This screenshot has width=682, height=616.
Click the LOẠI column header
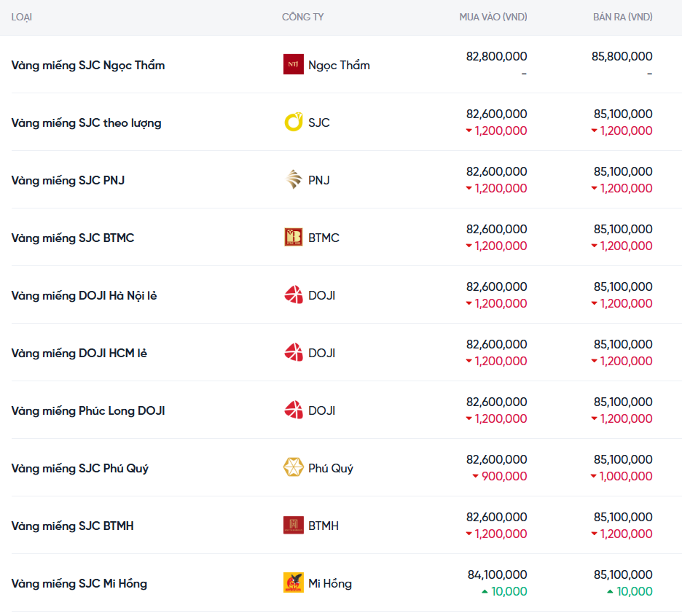(x=21, y=17)
